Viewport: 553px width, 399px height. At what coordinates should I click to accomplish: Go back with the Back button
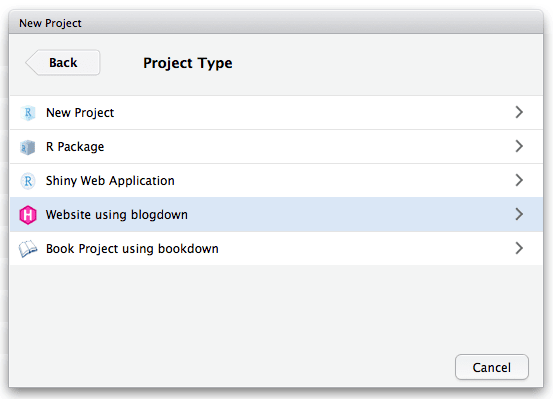pos(63,62)
